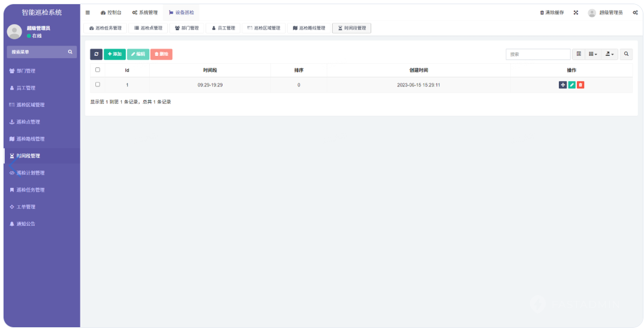Click the refresh table icon button
Image resolution: width=644 pixels, height=329 pixels.
[x=96, y=54]
